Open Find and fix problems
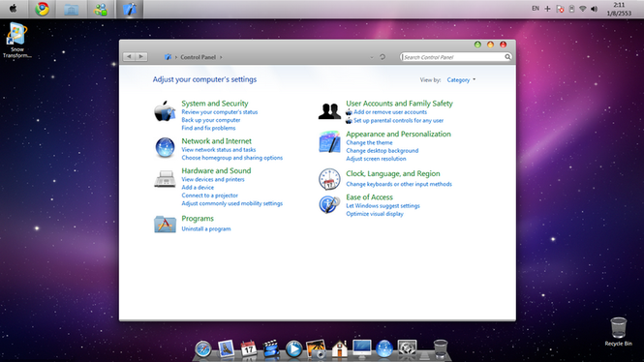This screenshot has width=644, height=362. [x=208, y=128]
